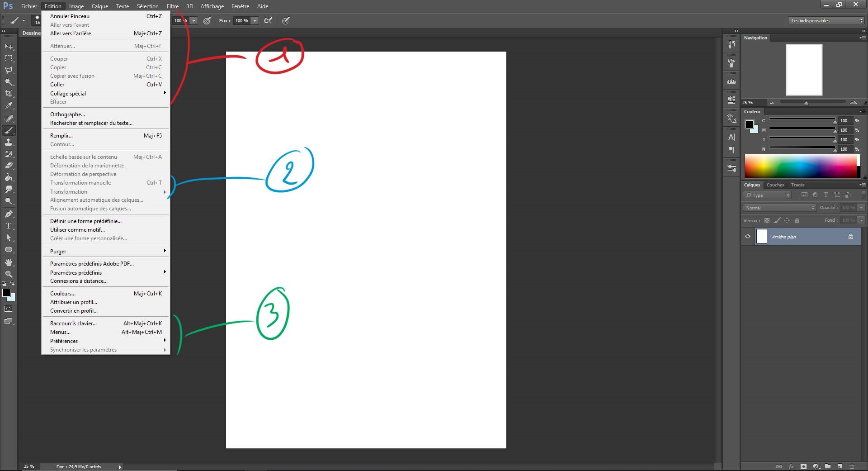
Task: Filter layers by text using the T icon
Action: [x=826, y=195]
